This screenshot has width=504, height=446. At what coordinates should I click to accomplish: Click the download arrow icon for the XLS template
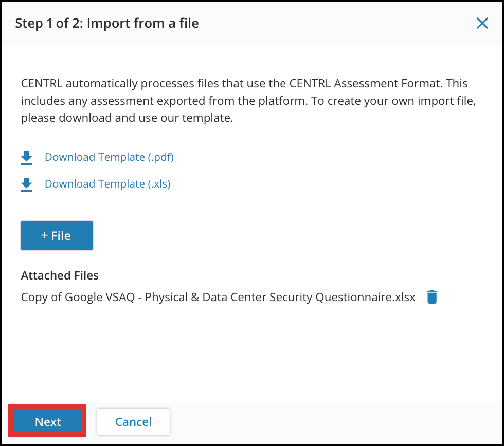[26, 184]
